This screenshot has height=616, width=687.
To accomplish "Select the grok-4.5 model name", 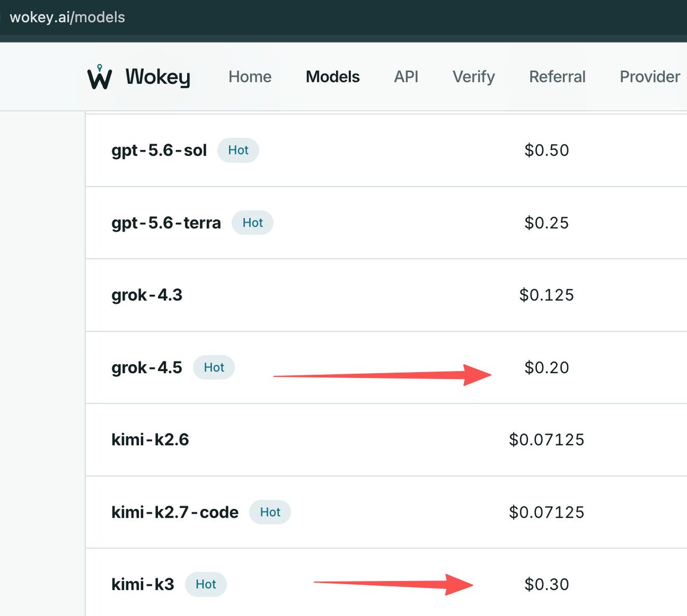I will 147,368.
